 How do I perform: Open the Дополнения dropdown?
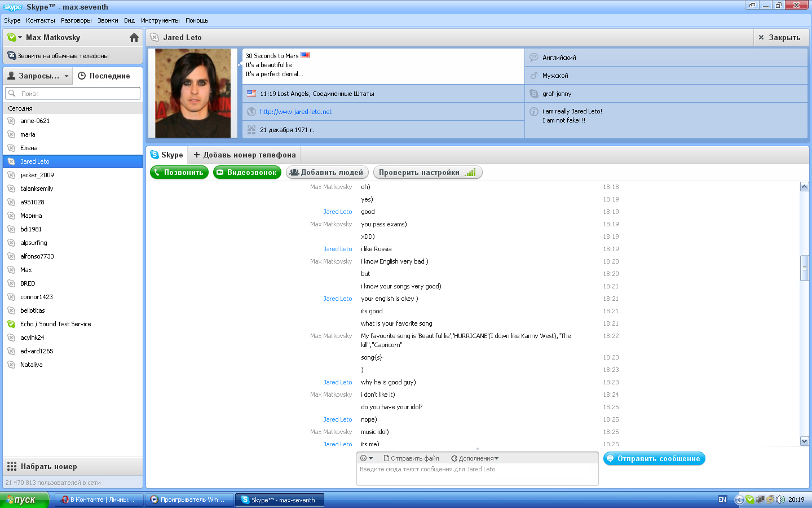(475, 458)
